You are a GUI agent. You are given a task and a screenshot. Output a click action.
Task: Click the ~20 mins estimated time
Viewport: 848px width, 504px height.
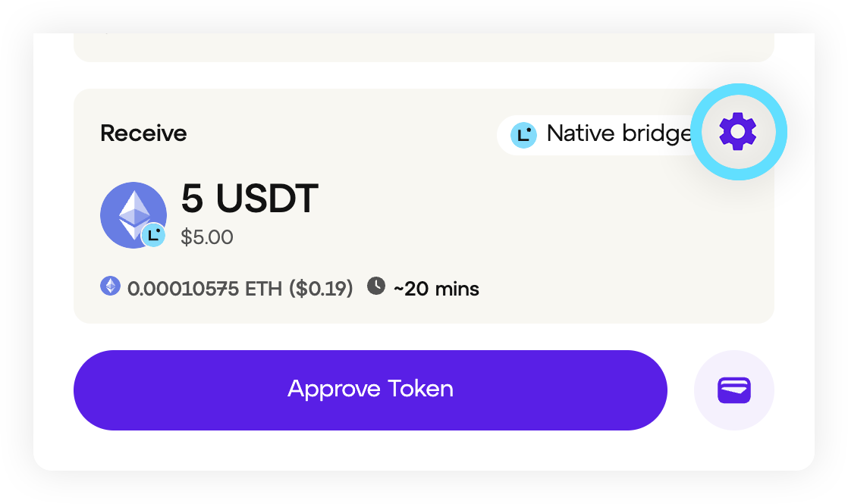coord(436,289)
